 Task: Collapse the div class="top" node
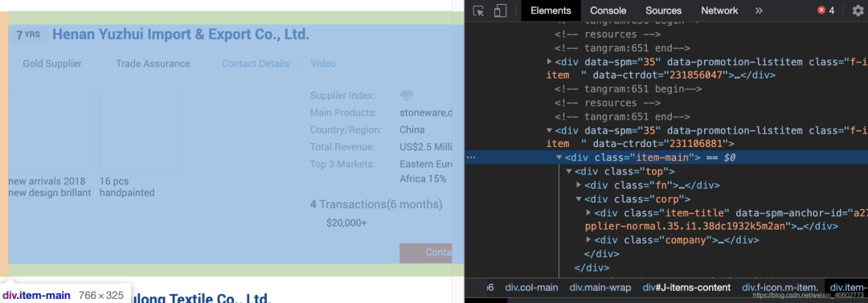pos(568,172)
